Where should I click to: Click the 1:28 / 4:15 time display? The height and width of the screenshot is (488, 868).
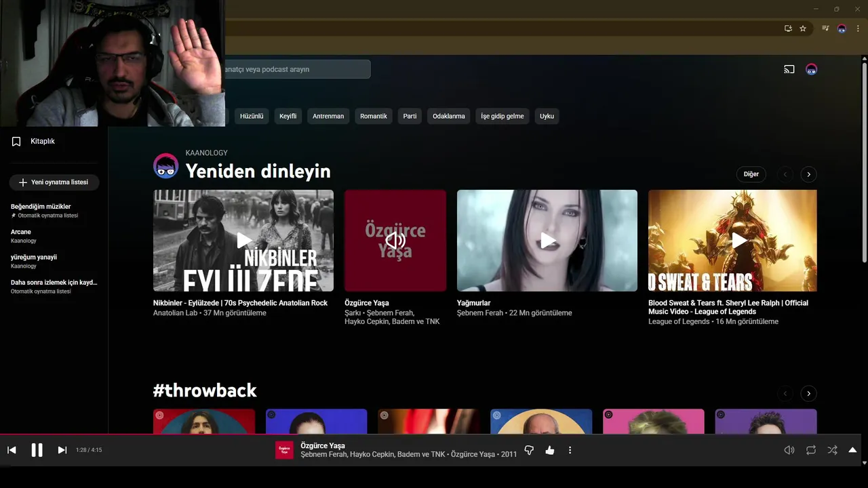(89, 450)
